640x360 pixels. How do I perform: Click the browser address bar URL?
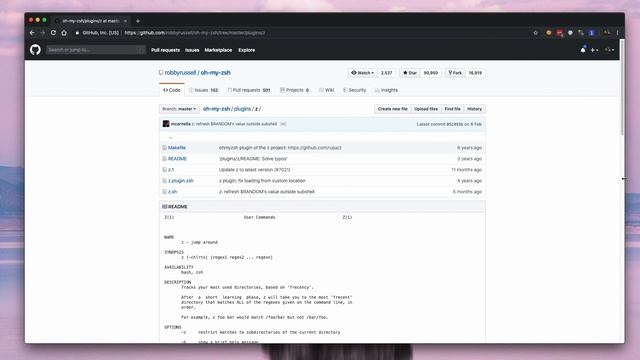pyautogui.click(x=195, y=33)
